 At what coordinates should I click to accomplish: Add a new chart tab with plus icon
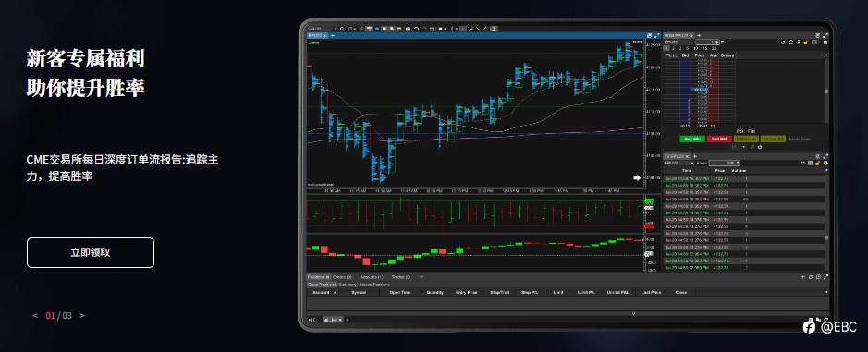click(x=333, y=35)
